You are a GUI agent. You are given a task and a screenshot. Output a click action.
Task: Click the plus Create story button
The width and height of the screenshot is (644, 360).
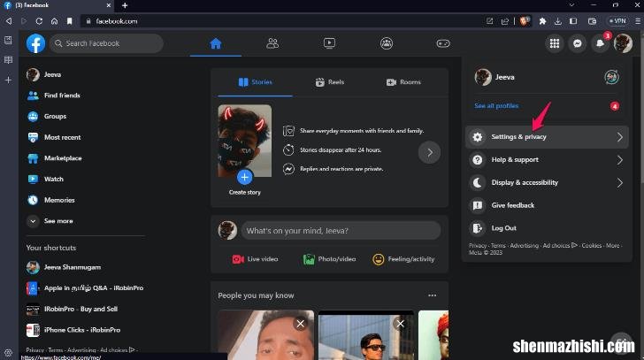click(245, 177)
